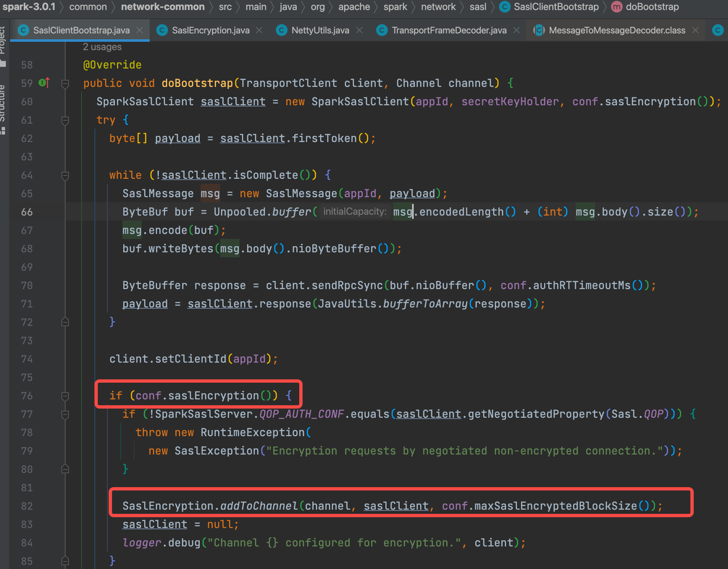
Task: Close the NettyUtils.java tab
Action: 359,30
